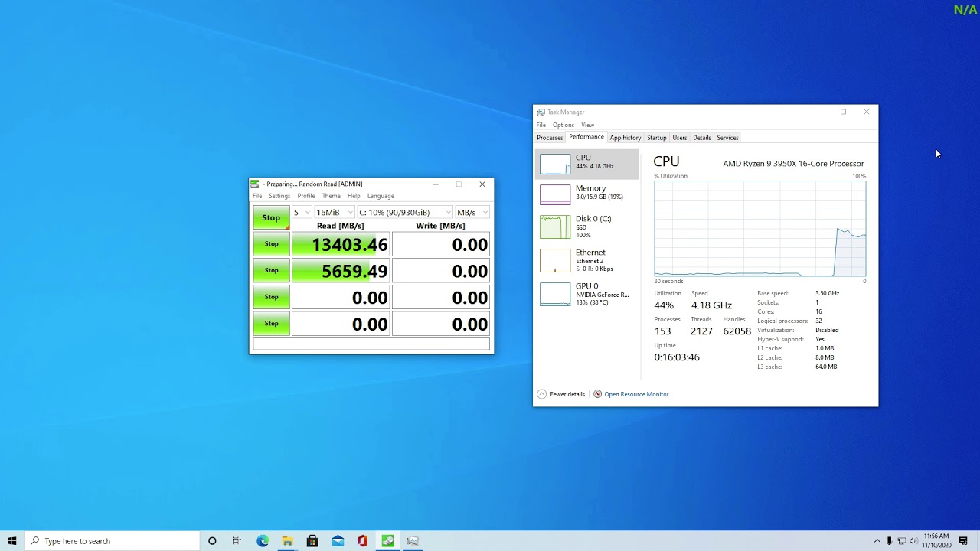
Task: Open Microsoft Store from the taskbar
Action: pos(312,541)
